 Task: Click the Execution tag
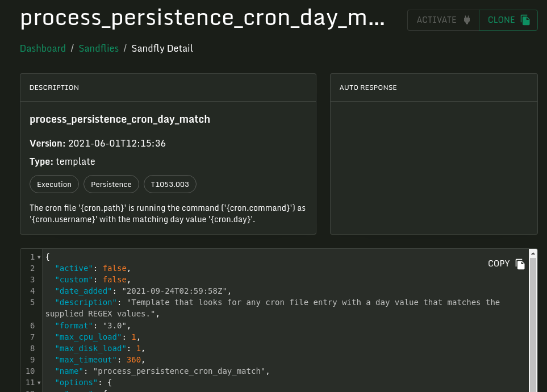tap(54, 184)
